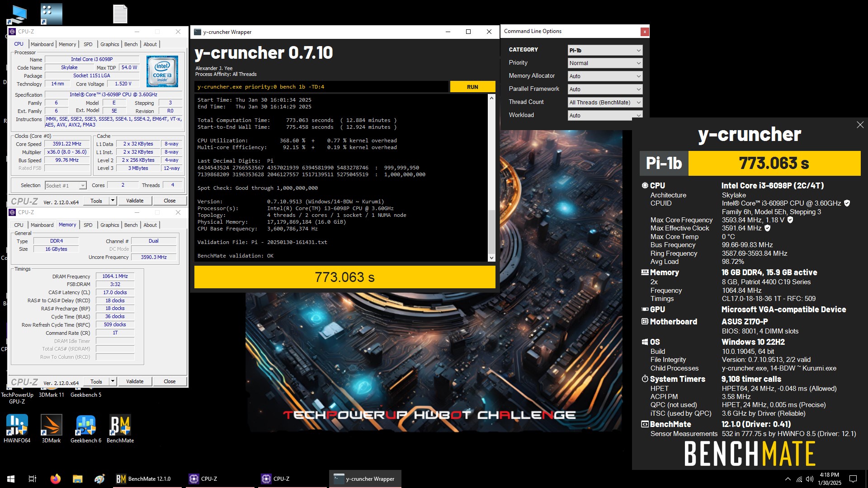Open the This PC desktop icon

pos(17,14)
